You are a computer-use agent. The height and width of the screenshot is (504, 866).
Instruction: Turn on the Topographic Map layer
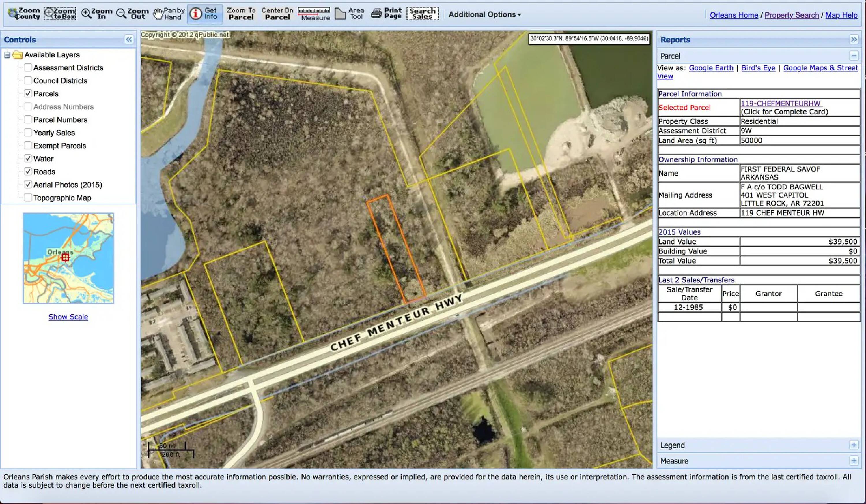[28, 198]
